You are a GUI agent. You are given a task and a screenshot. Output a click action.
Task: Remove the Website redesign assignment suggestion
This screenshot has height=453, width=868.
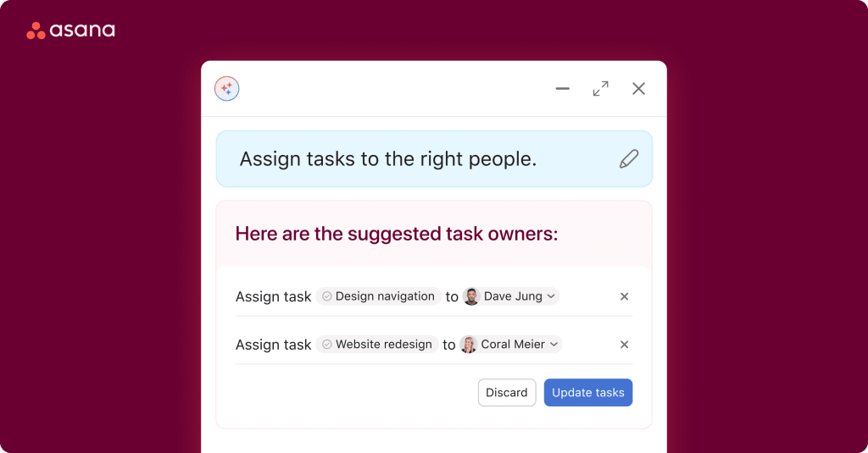pyautogui.click(x=625, y=345)
